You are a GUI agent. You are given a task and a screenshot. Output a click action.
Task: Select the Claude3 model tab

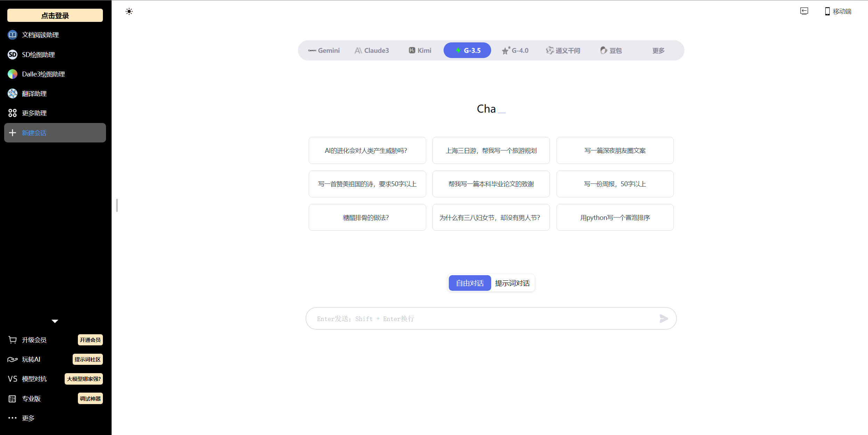[372, 51]
